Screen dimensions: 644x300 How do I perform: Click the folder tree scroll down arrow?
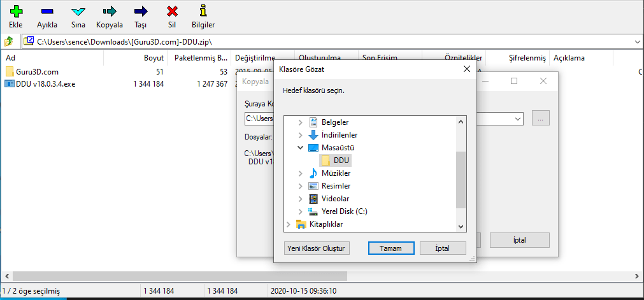pos(461,227)
